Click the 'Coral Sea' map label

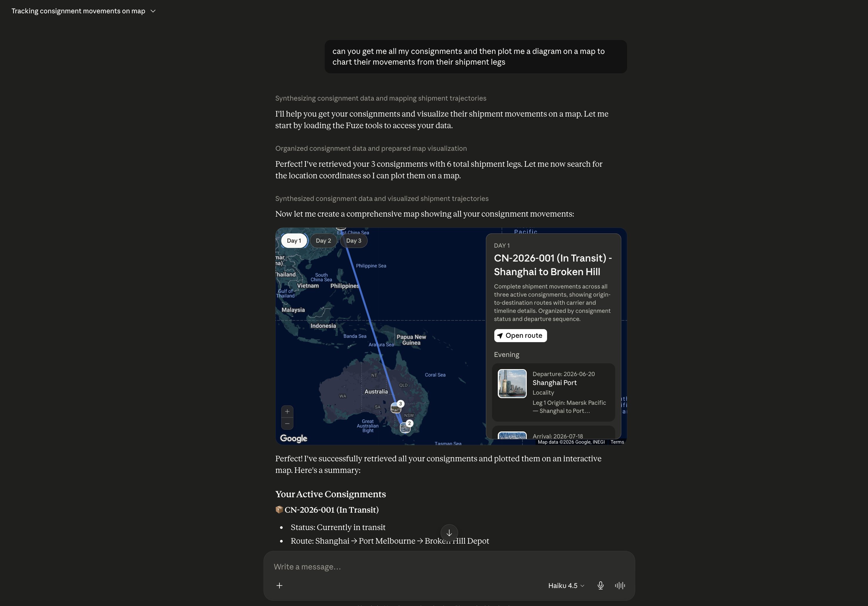click(435, 375)
